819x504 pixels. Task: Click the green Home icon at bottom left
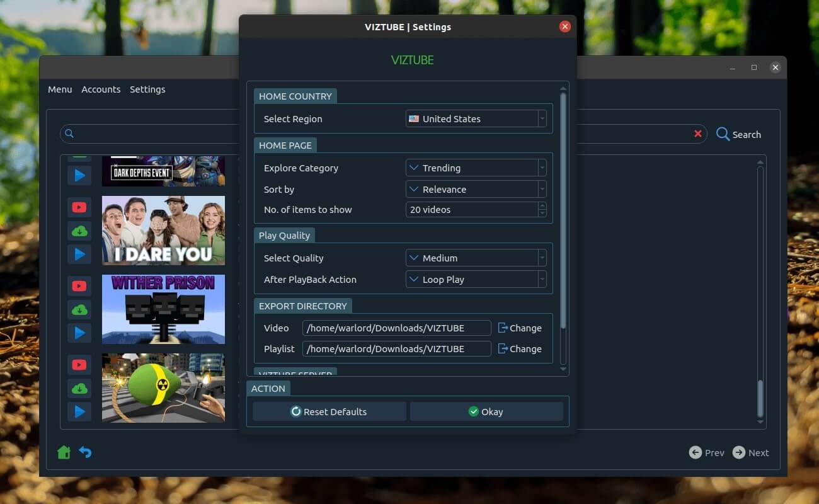point(64,452)
